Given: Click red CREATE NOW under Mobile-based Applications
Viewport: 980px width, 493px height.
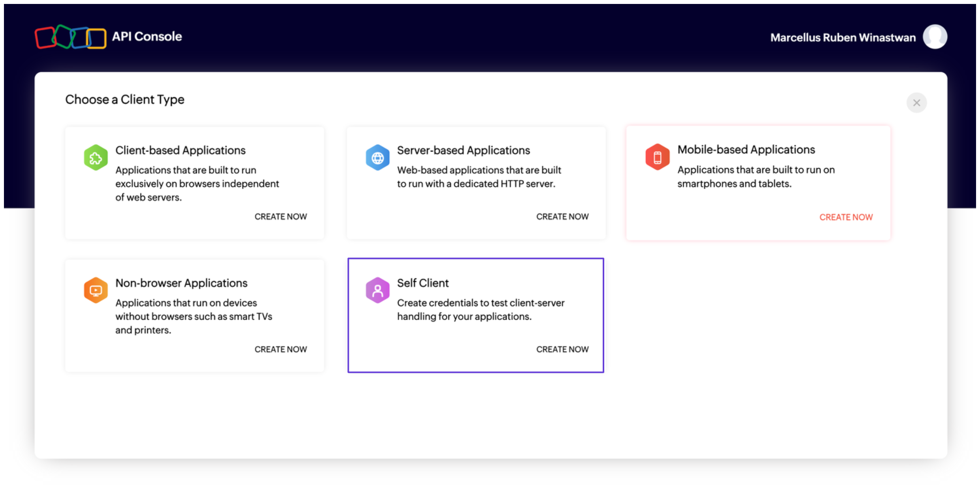Looking at the screenshot, I should (846, 217).
